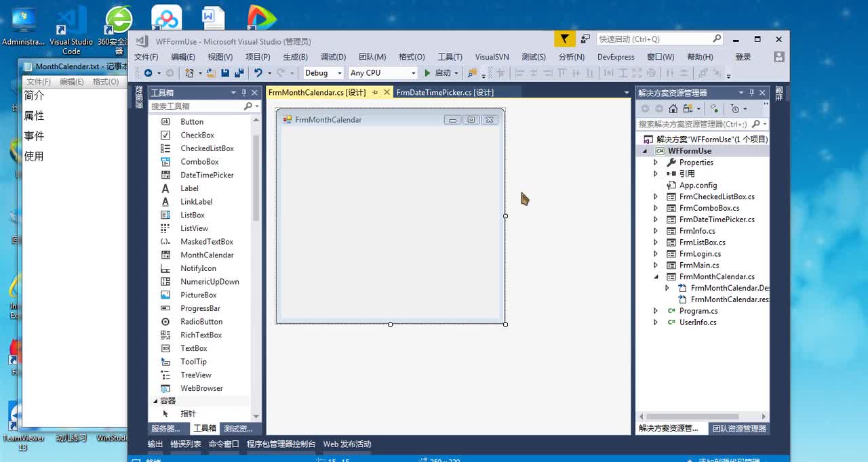868x462 pixels.
Task: Click the navigate backward toolbar icon
Action: (x=148, y=72)
